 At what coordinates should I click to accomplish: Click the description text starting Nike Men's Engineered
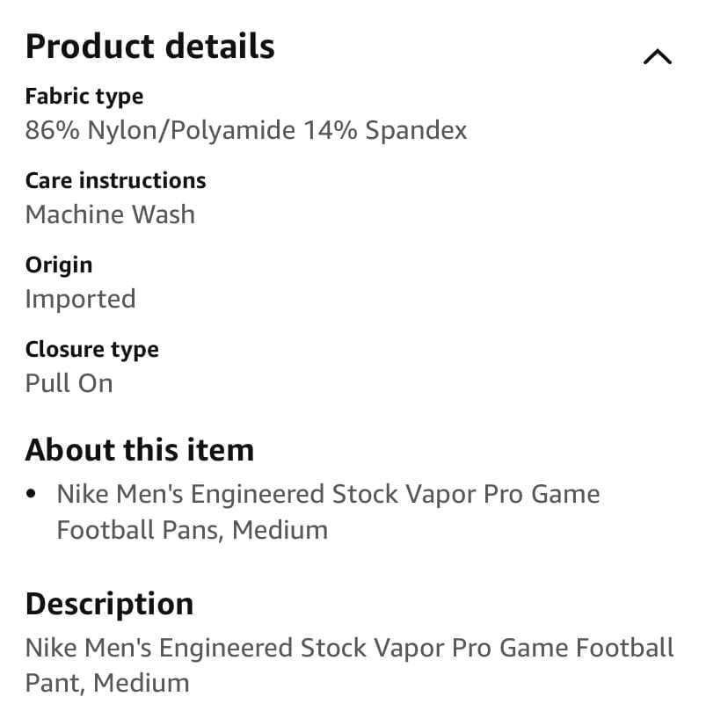coord(349,665)
